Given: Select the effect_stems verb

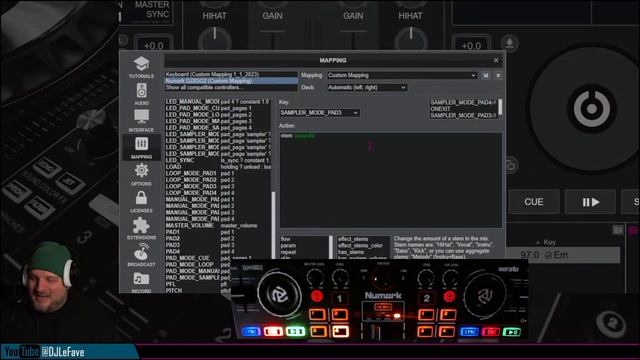Looking at the screenshot, I should click(x=362, y=239).
